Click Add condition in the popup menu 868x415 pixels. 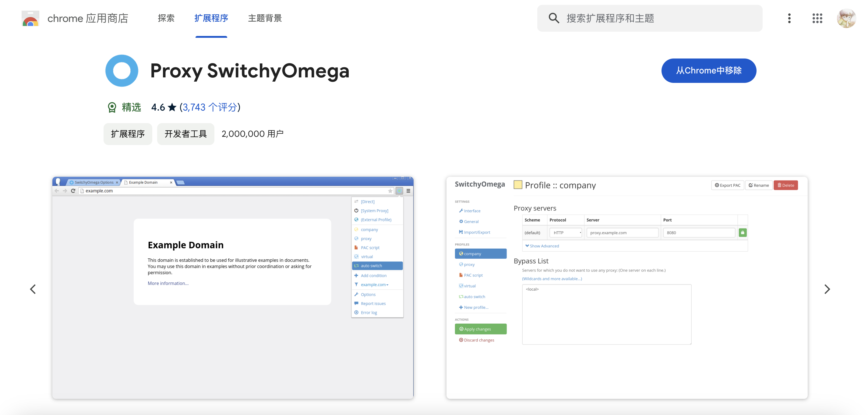tap(377, 275)
